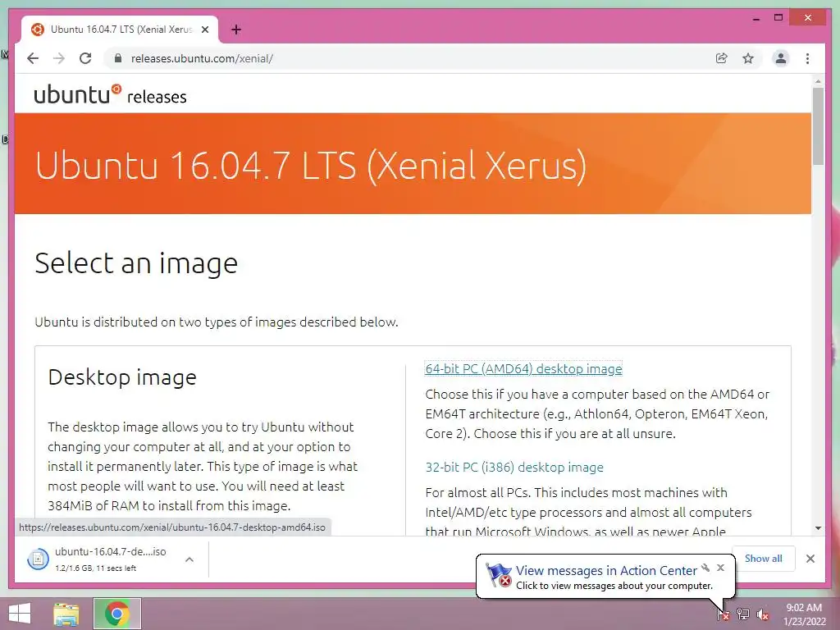Share this page using the share icon
The height and width of the screenshot is (630, 840).
[722, 58]
